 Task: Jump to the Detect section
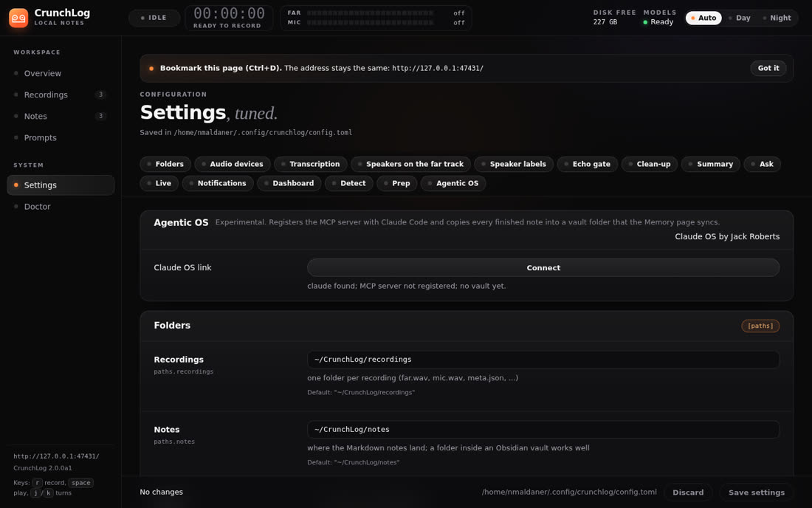[x=348, y=183]
